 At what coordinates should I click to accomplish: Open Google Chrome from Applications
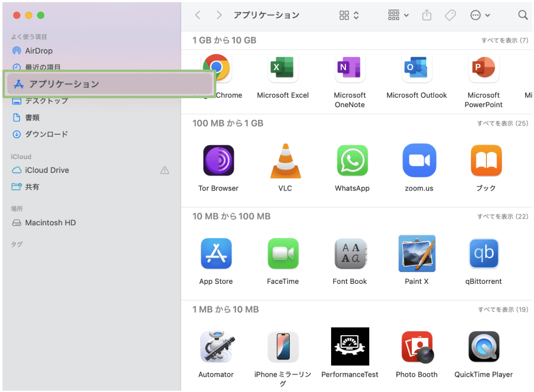click(x=216, y=67)
